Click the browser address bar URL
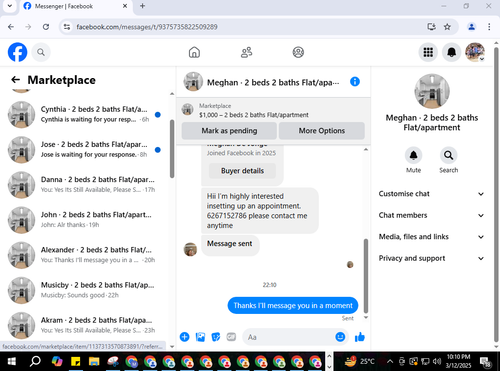The height and width of the screenshot is (371, 500). coord(147,27)
